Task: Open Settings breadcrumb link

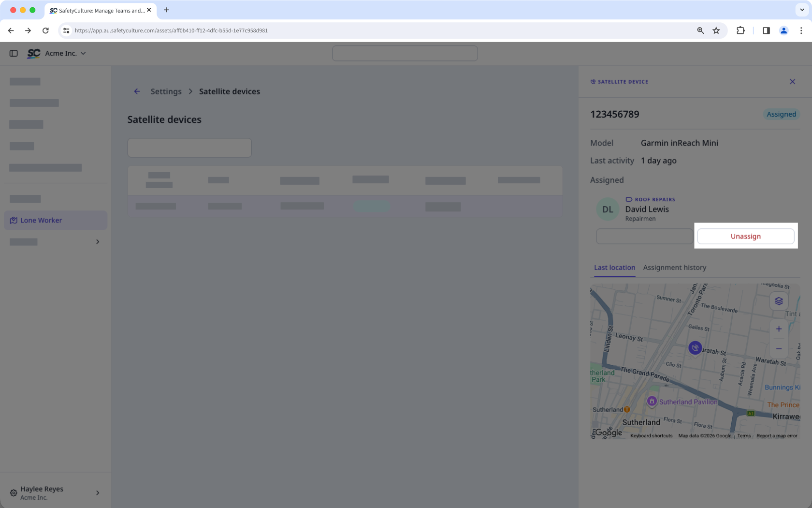Action: pyautogui.click(x=166, y=91)
